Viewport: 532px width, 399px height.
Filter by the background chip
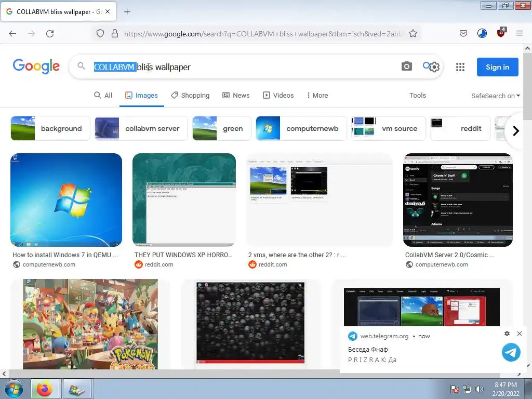50,128
